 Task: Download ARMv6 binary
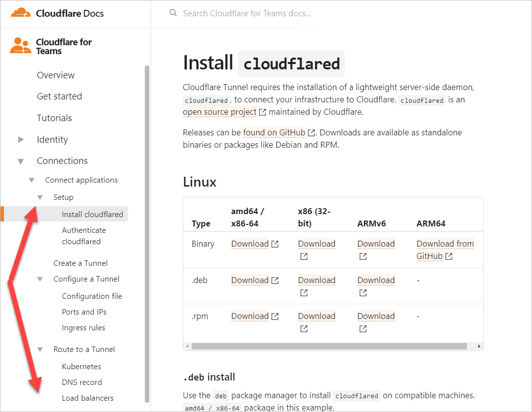(376, 244)
